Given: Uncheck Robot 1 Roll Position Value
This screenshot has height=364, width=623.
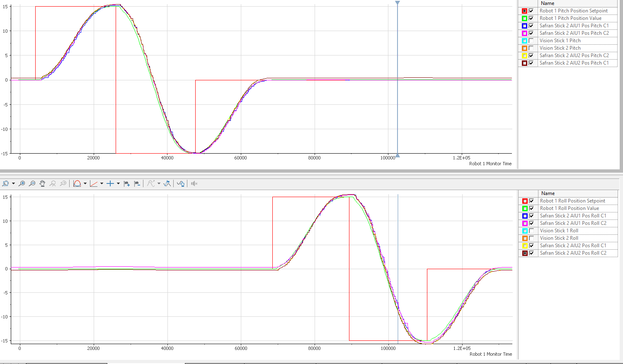Looking at the screenshot, I should (531, 208).
